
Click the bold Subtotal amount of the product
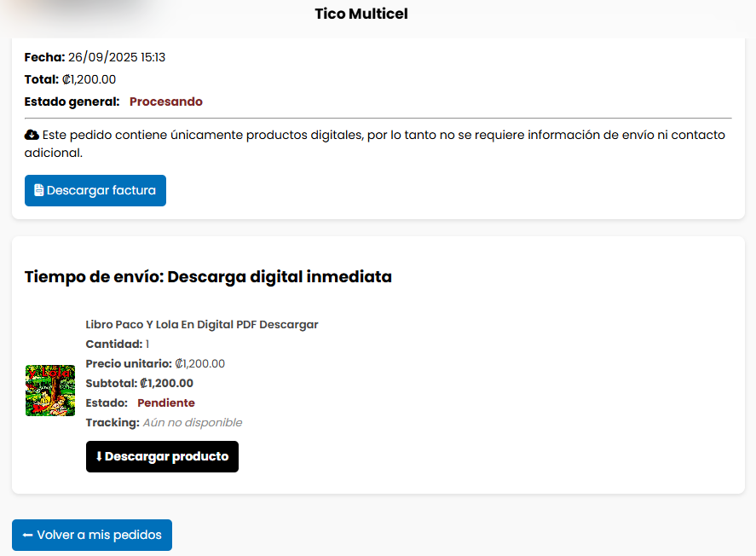(x=166, y=383)
